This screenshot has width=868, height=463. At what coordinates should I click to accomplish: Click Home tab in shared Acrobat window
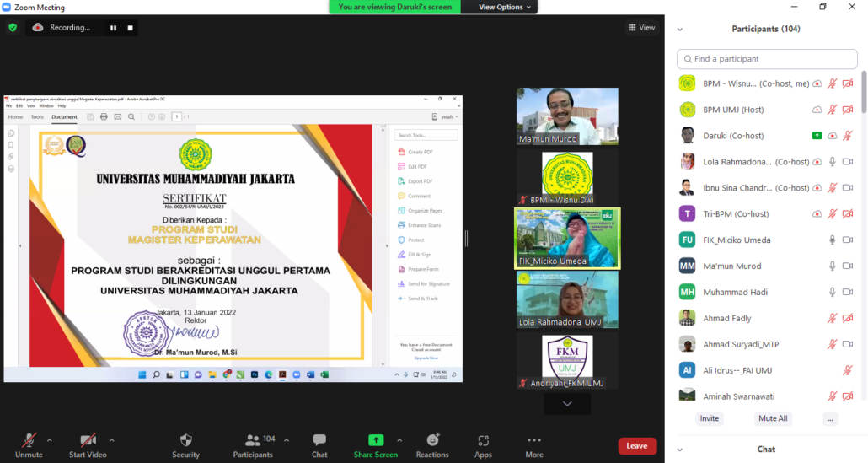15,117
